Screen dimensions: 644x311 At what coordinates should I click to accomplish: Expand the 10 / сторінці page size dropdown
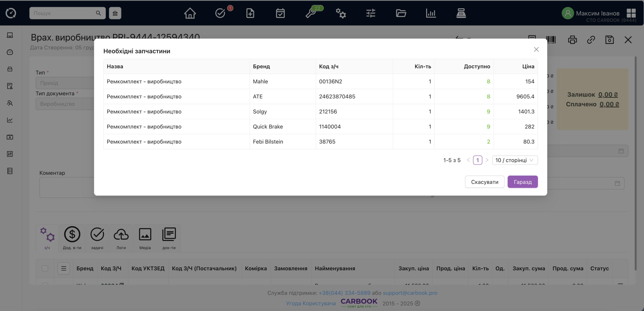pos(515,160)
